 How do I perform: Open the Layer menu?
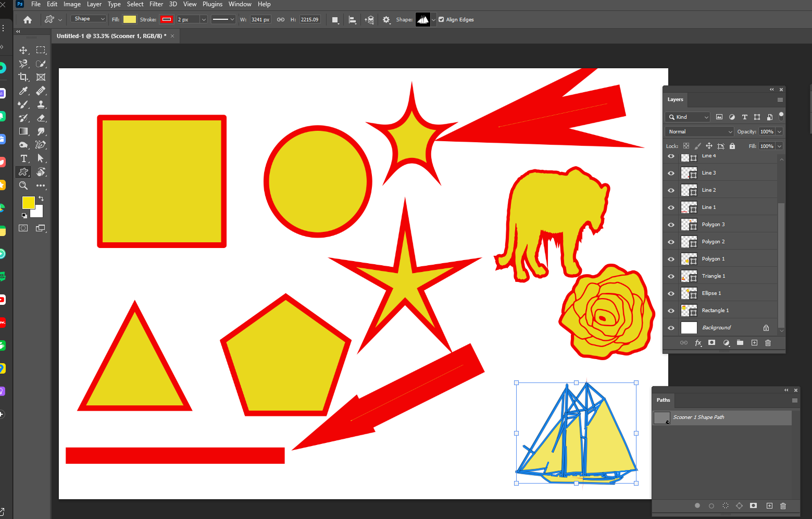point(94,4)
